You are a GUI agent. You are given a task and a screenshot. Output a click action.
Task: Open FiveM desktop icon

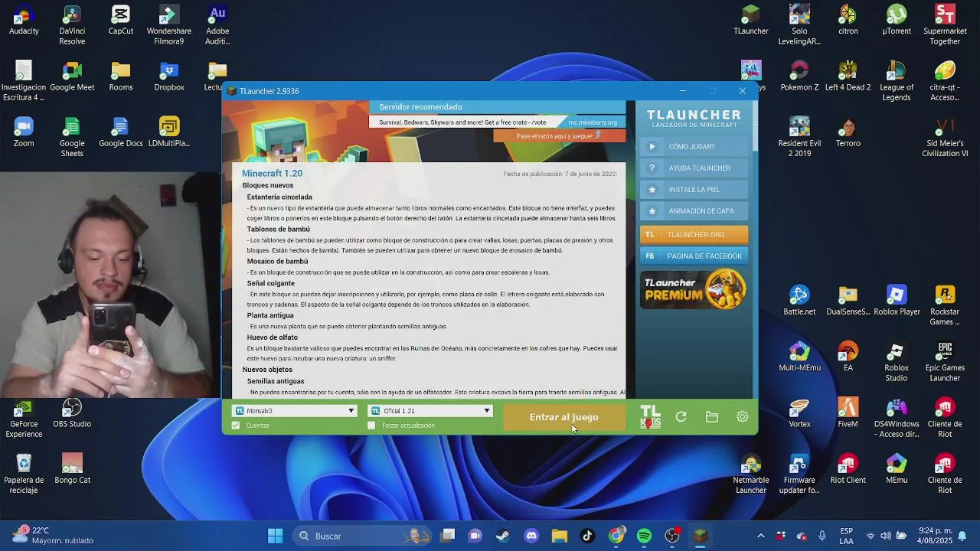click(x=848, y=413)
